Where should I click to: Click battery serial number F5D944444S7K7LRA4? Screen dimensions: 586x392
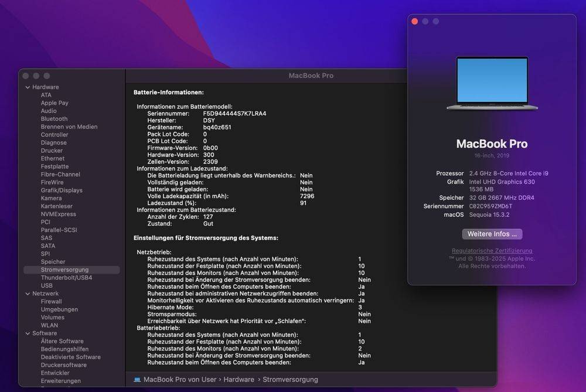(235, 114)
